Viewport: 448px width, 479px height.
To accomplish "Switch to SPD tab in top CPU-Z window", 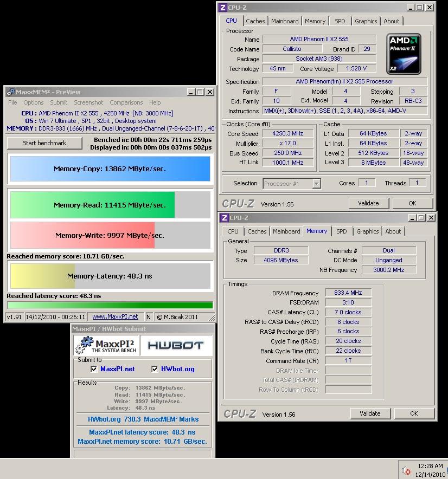I will 340,21.
